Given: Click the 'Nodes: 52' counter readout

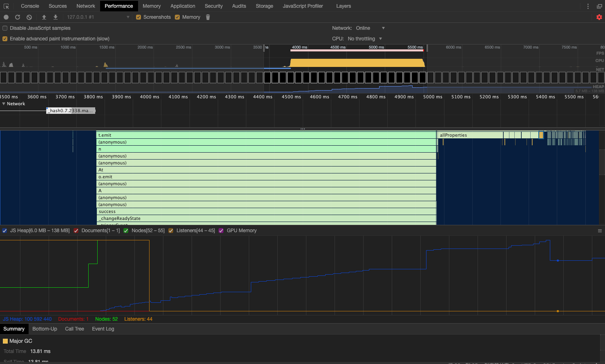Looking at the screenshot, I should pyautogui.click(x=107, y=319).
